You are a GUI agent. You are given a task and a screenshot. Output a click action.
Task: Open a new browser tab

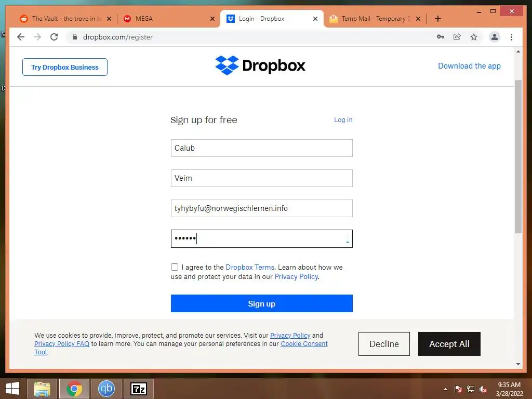pyautogui.click(x=437, y=19)
